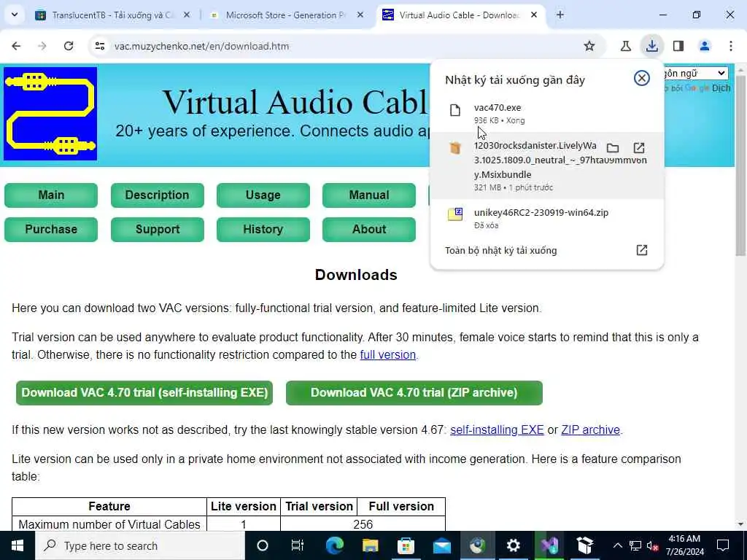Image resolution: width=747 pixels, height=560 pixels.
Task: Open the Usage page button
Action: 263,195
